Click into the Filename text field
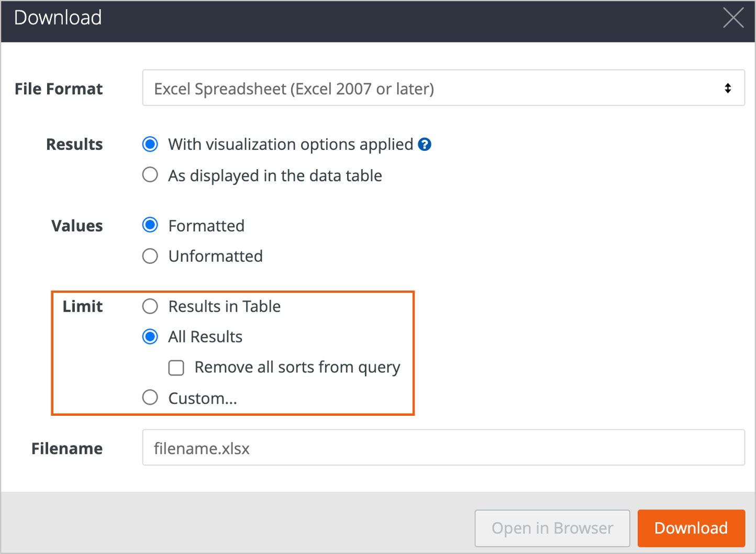Viewport: 756px width, 554px height. [x=443, y=448]
